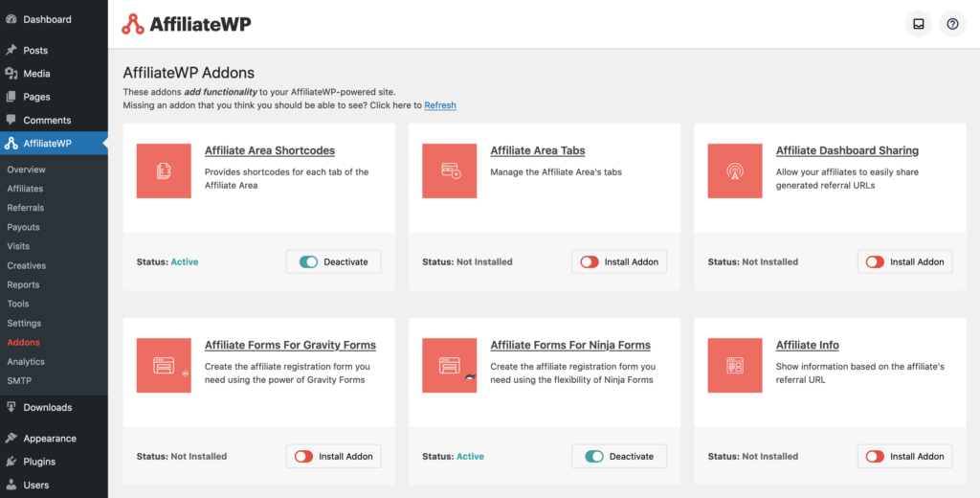The width and height of the screenshot is (980, 498).
Task: Click Affiliate Area Shortcodes addon thumbnail
Action: pos(164,170)
